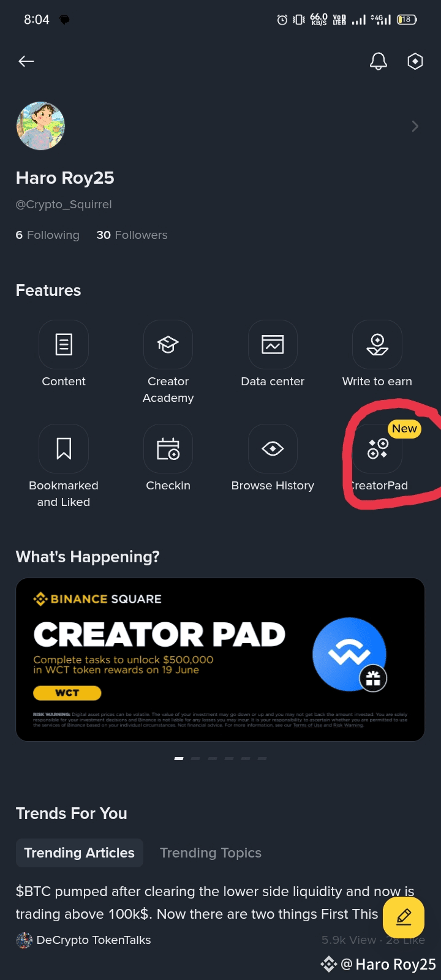Open Browse History eye icon
This screenshot has height=980, width=441.
[273, 448]
